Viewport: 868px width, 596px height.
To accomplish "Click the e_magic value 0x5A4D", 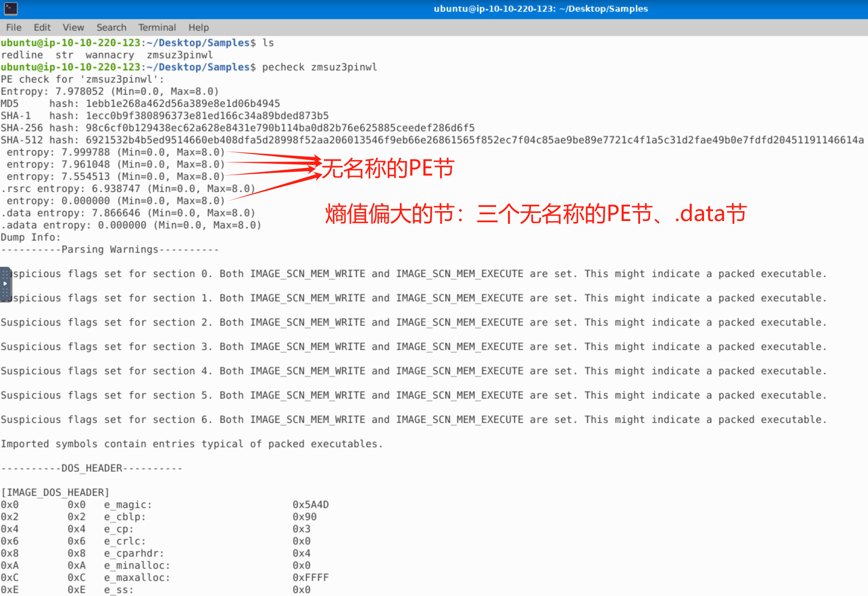I will 311,505.
